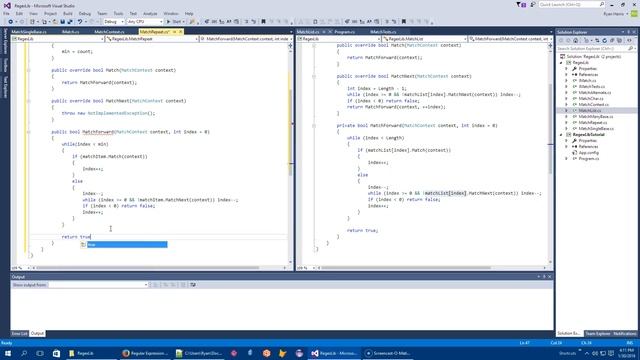Switch to MatchSingleBase.cs tab
Viewport: 640px width, 360px height.
29,32
